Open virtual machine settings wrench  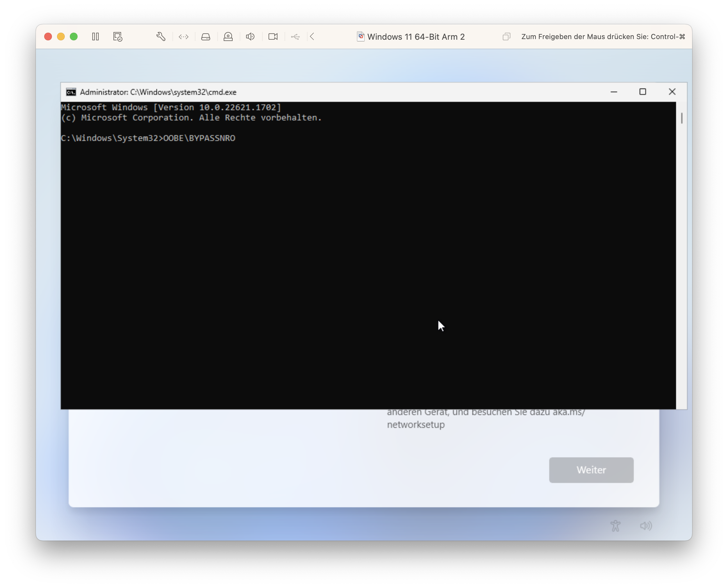[x=161, y=37]
